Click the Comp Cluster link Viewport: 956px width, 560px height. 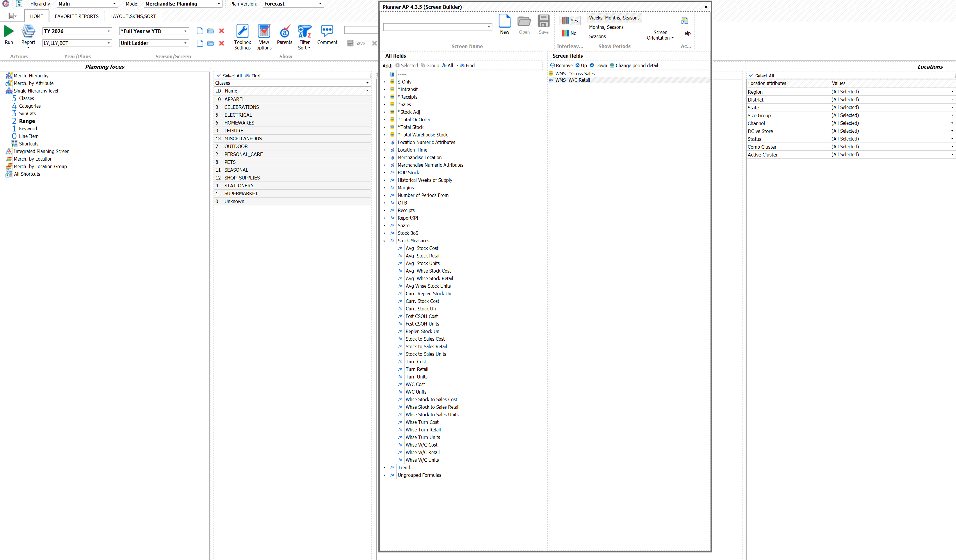coord(761,147)
